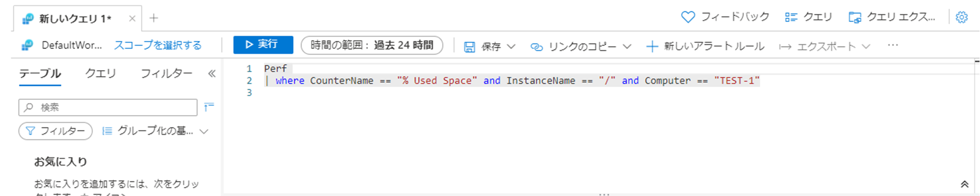The width and height of the screenshot is (980, 196).
Task: Expand the 保存 dropdown
Action: pyautogui.click(x=511, y=47)
